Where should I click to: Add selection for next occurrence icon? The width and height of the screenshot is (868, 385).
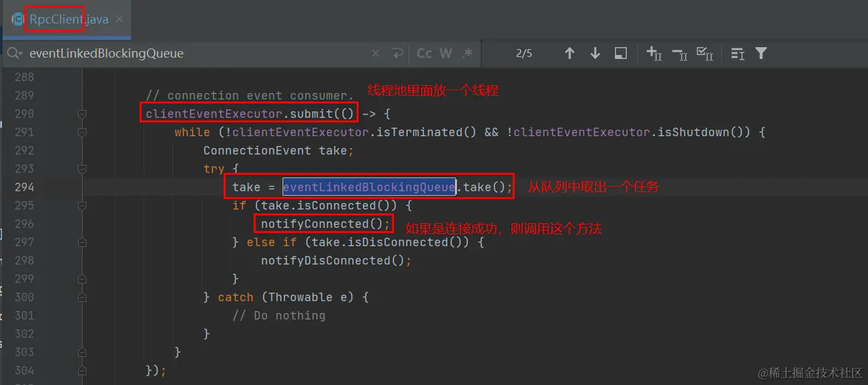pyautogui.click(x=654, y=53)
